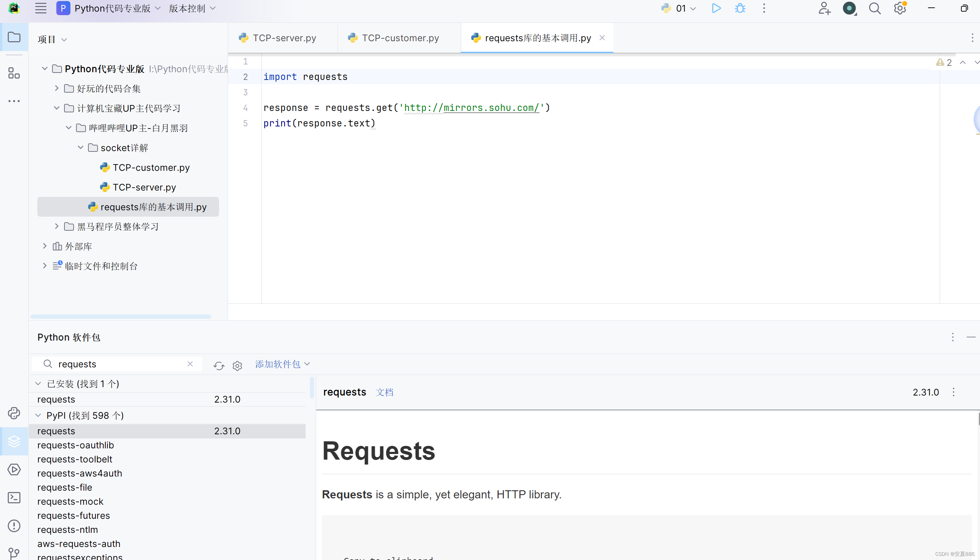
Task: Switch to the TCP-server.py editor tab
Action: pyautogui.click(x=284, y=38)
